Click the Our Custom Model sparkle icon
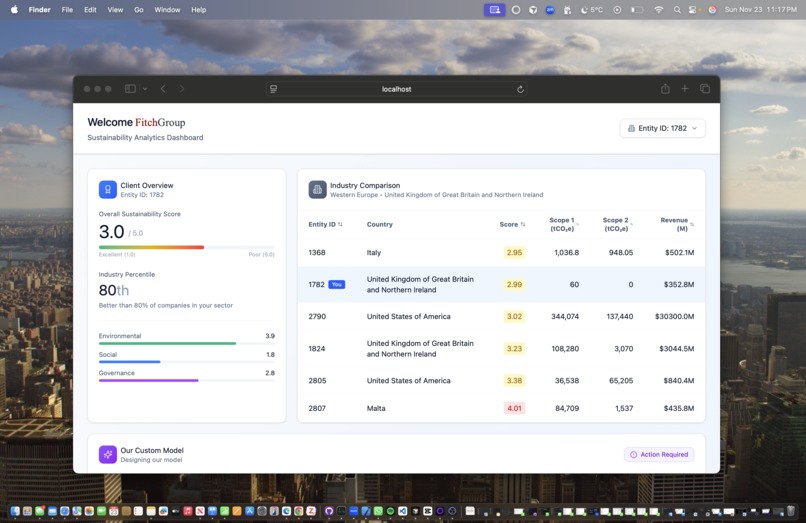This screenshot has width=806, height=523. [x=107, y=454]
